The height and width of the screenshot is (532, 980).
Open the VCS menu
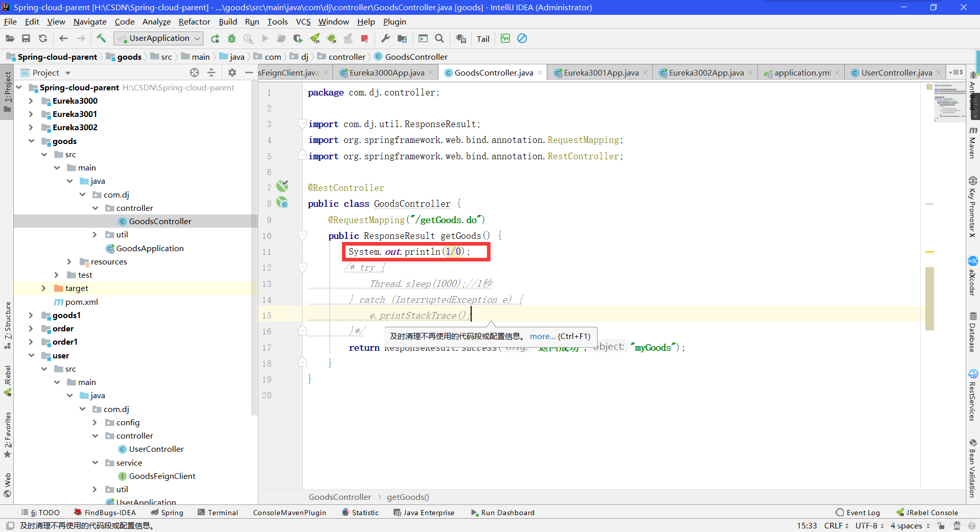(303, 21)
